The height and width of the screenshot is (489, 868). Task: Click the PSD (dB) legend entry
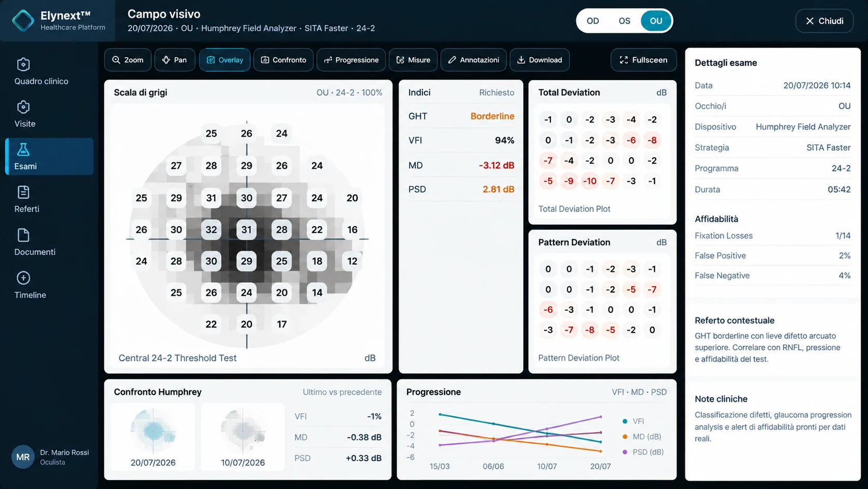click(643, 452)
